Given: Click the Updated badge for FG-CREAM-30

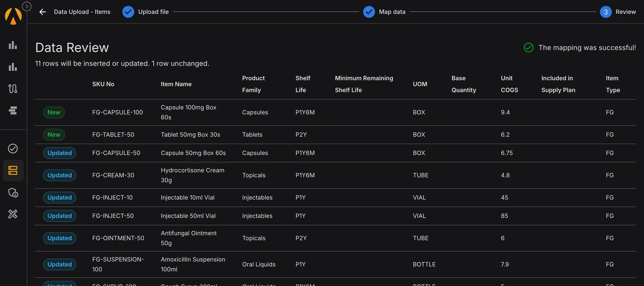Looking at the screenshot, I should coord(60,175).
